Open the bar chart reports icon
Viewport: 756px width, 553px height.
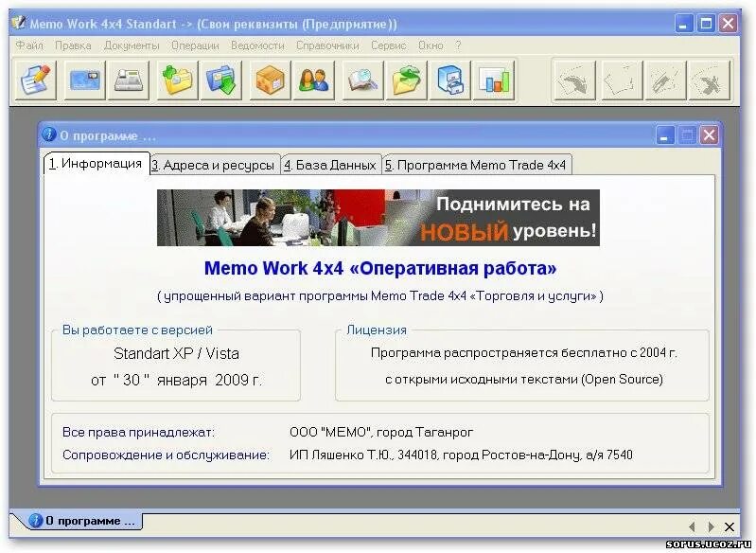(x=493, y=80)
